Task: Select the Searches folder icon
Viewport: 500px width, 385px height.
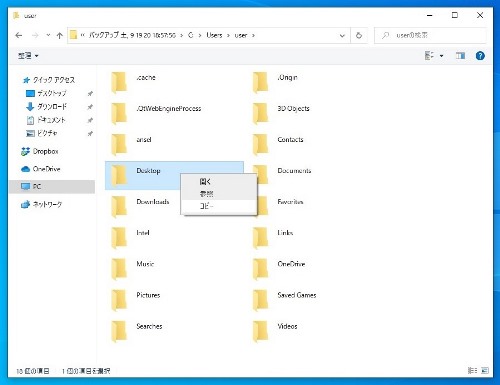Action: pos(119,331)
